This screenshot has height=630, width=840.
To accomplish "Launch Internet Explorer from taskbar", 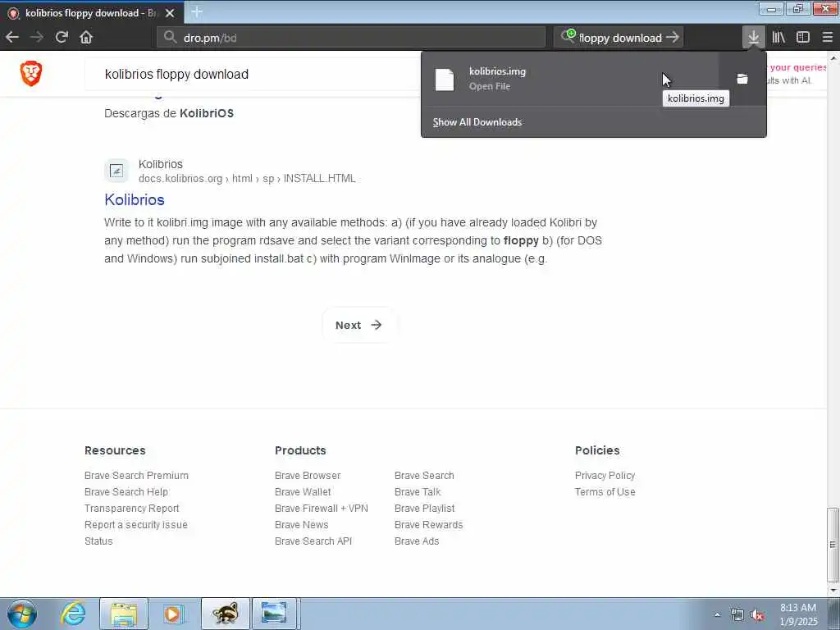I will (x=73, y=614).
